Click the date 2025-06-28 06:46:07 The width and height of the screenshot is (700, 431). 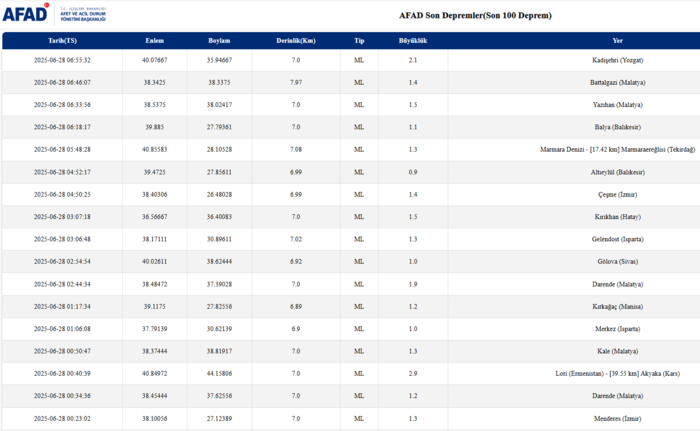click(x=62, y=83)
